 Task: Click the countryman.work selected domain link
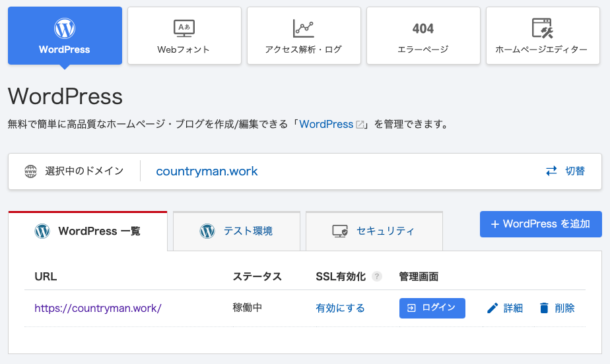(207, 171)
